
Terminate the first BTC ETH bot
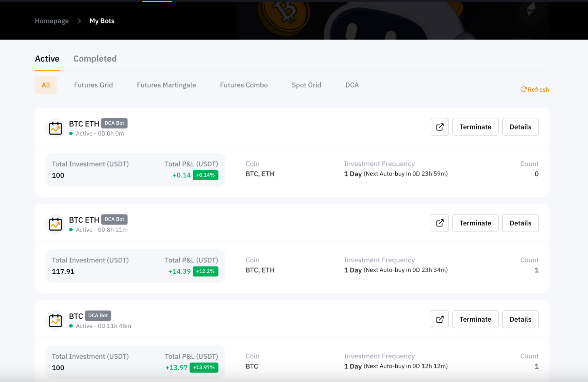pos(475,127)
